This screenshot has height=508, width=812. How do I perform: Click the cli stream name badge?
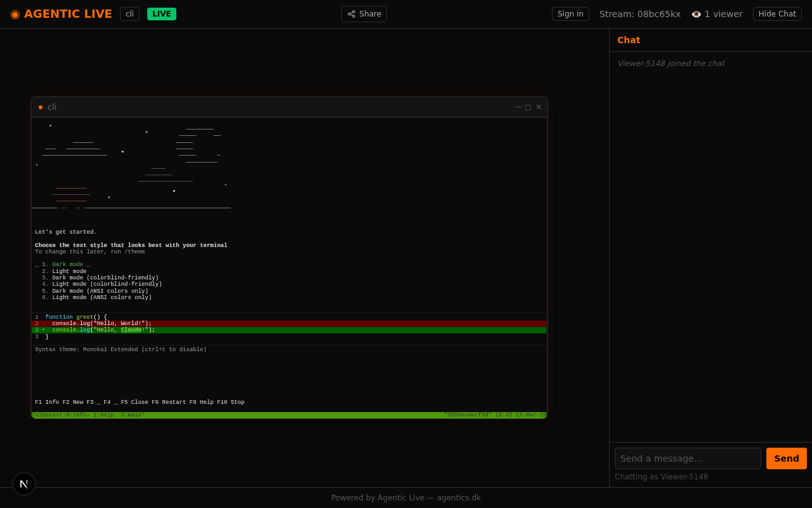coord(129,14)
